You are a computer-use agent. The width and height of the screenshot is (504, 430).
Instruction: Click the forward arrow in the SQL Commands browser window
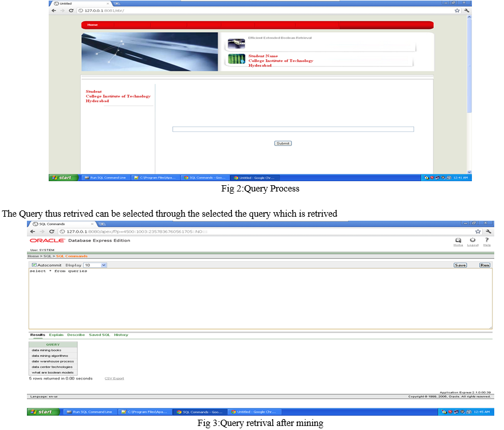(x=42, y=232)
